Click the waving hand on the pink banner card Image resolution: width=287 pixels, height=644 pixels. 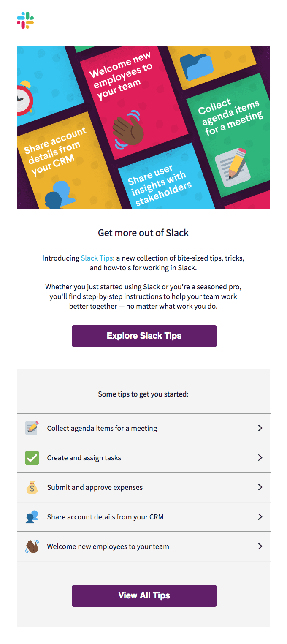[x=127, y=128]
